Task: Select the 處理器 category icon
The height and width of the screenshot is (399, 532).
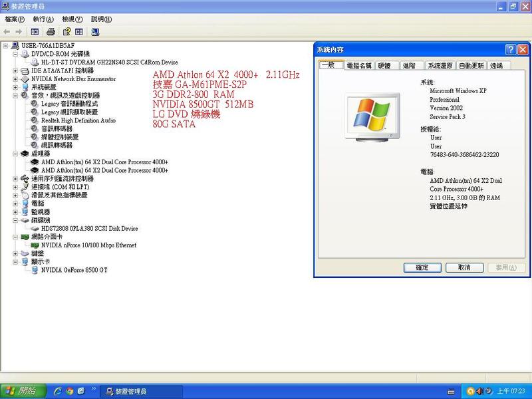Action: [25, 154]
